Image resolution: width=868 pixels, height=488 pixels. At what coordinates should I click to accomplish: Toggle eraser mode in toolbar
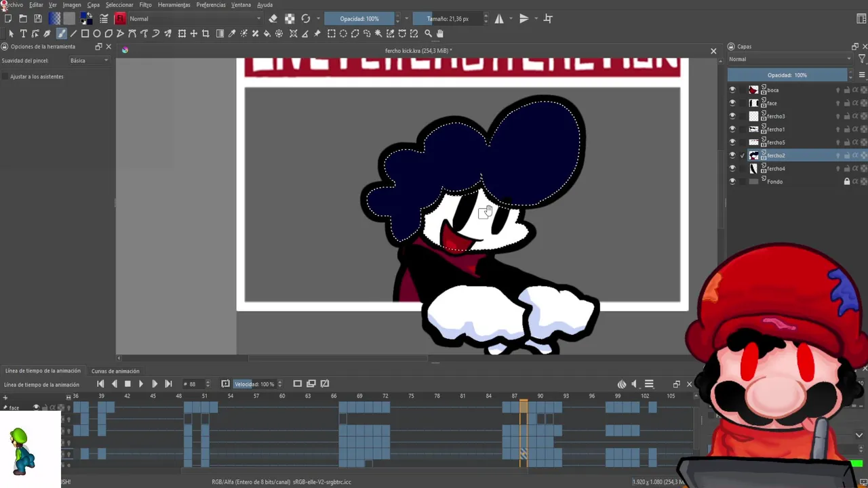coord(273,18)
